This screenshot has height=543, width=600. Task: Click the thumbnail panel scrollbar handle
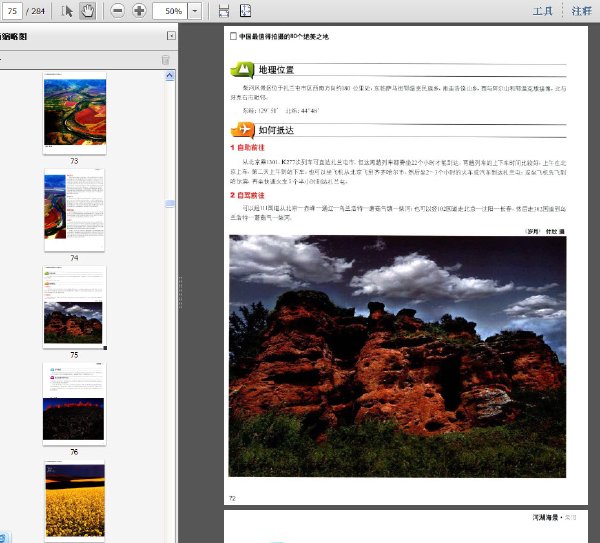pyautogui.click(x=170, y=204)
